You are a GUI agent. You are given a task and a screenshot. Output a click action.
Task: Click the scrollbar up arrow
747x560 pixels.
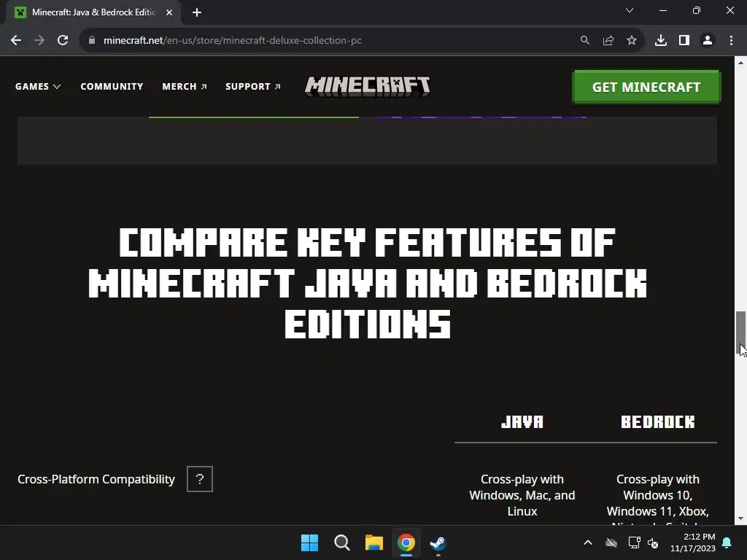(x=740, y=63)
